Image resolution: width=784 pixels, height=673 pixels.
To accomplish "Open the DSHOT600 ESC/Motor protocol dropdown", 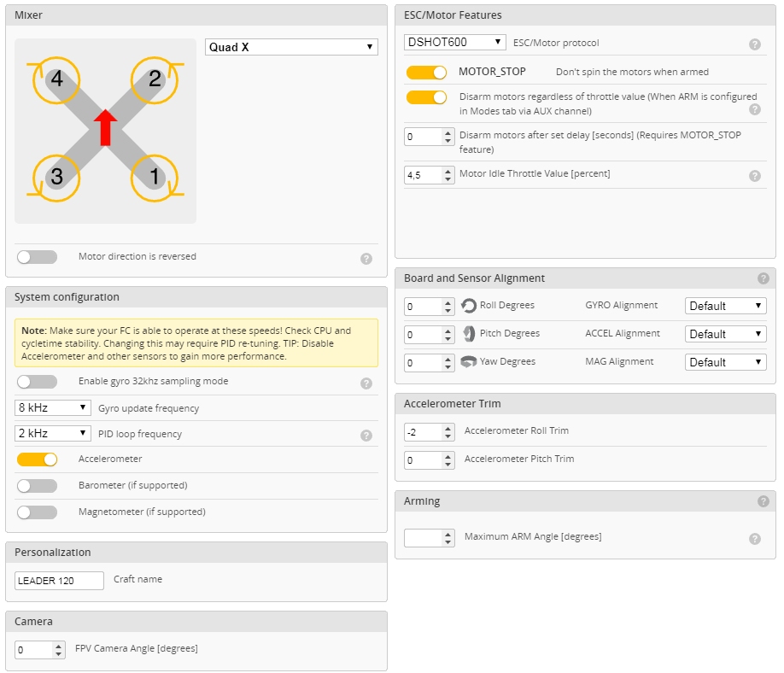I will point(455,42).
